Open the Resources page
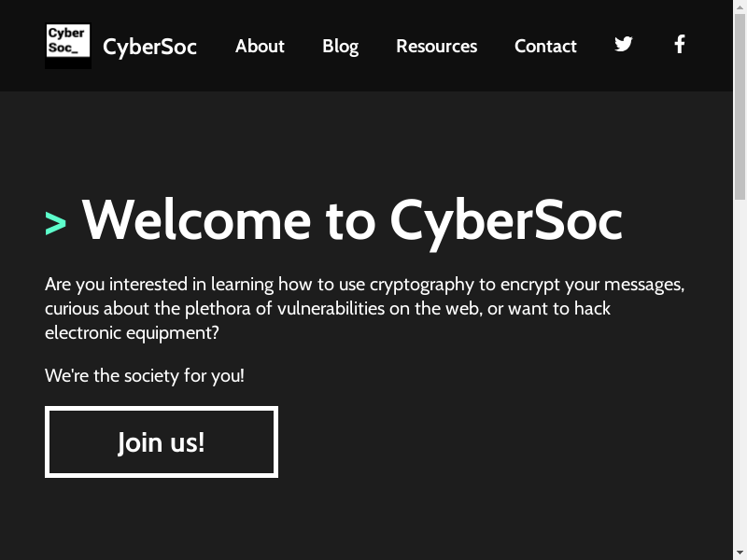The image size is (747, 560). 436,46
